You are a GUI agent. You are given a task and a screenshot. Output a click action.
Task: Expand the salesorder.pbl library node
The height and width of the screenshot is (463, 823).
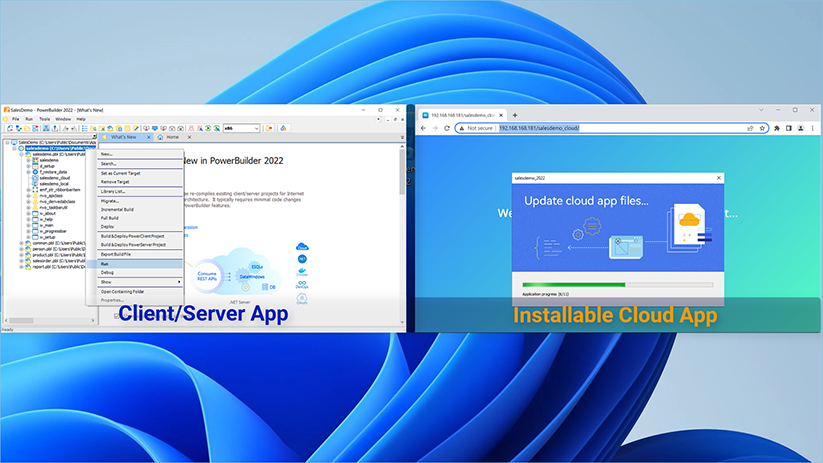click(22, 261)
